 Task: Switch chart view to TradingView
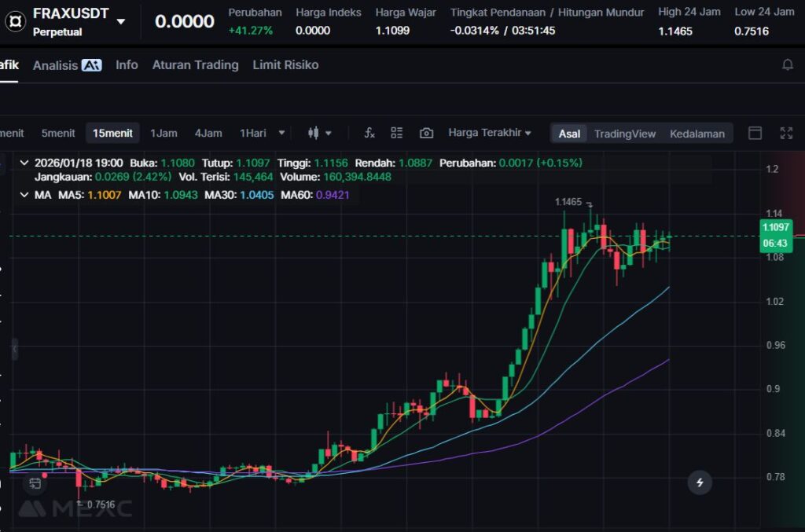624,134
